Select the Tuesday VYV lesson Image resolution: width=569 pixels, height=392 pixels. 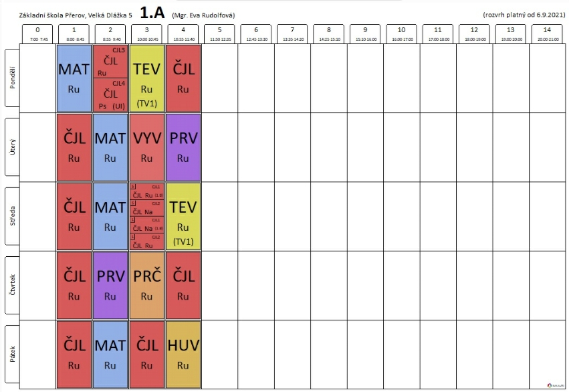(x=146, y=147)
